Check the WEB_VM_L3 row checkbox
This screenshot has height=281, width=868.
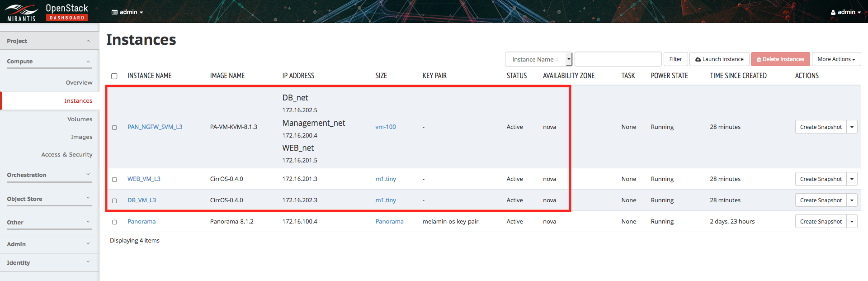[x=114, y=180]
